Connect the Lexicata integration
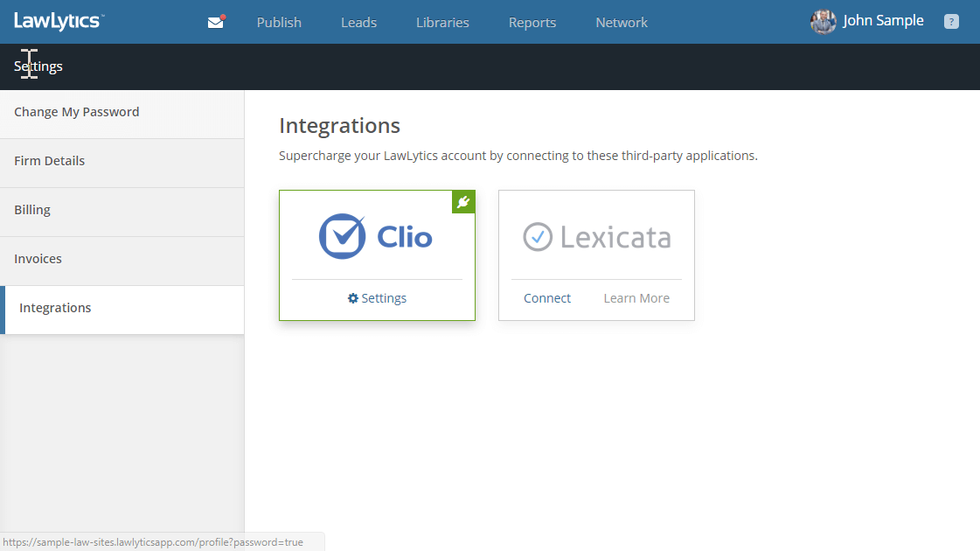Image resolution: width=980 pixels, height=551 pixels. coord(547,298)
